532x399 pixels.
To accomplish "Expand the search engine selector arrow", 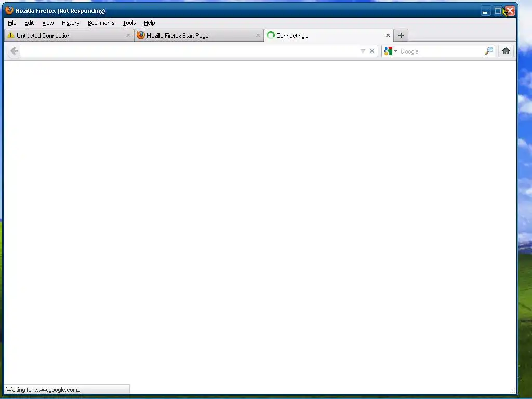I will (395, 51).
